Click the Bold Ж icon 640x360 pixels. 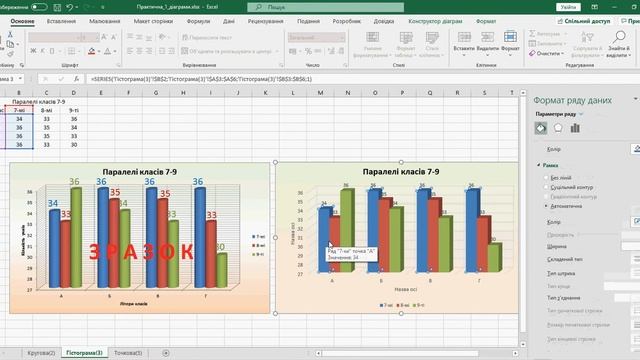[x=33, y=51]
